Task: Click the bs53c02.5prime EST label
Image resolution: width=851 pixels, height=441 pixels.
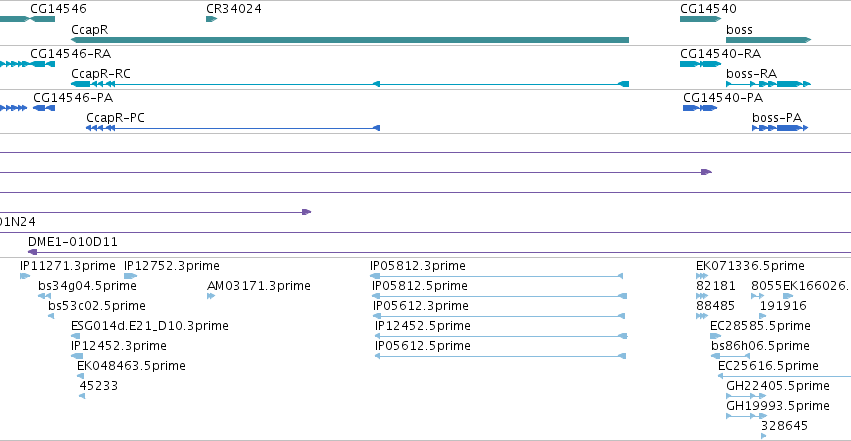Action: point(97,306)
